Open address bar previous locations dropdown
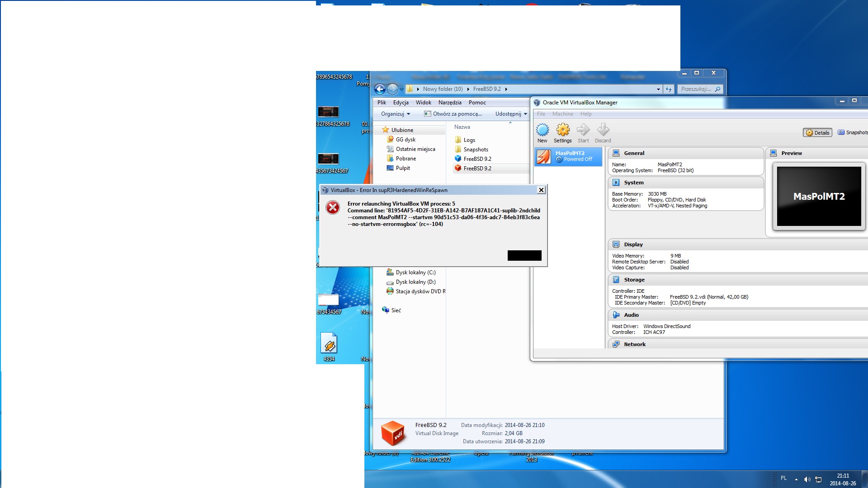 [x=658, y=89]
